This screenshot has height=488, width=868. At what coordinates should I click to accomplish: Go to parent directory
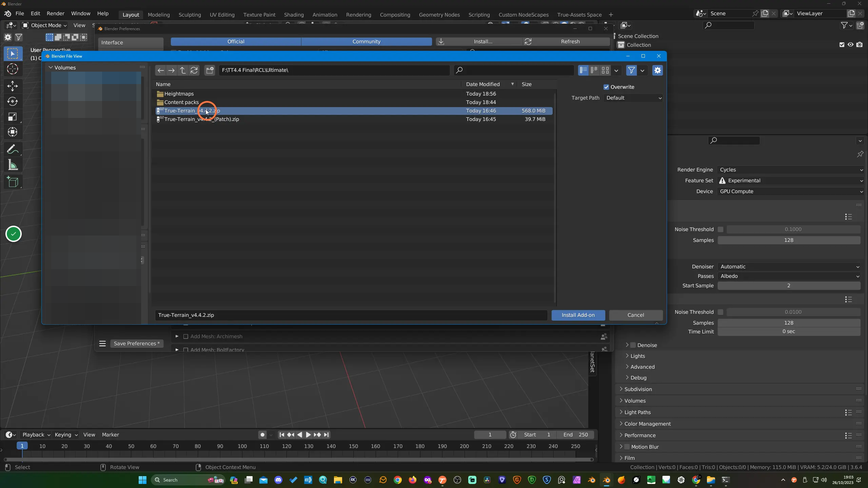coord(183,70)
